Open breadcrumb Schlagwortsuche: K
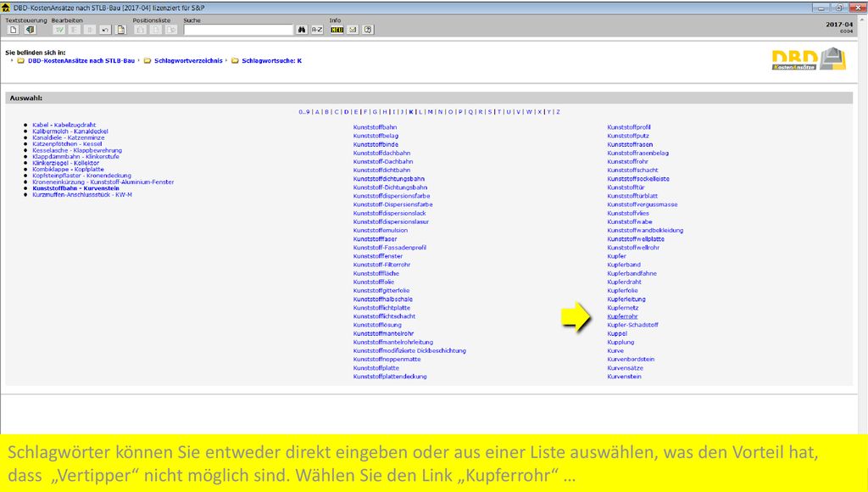 tap(272, 61)
